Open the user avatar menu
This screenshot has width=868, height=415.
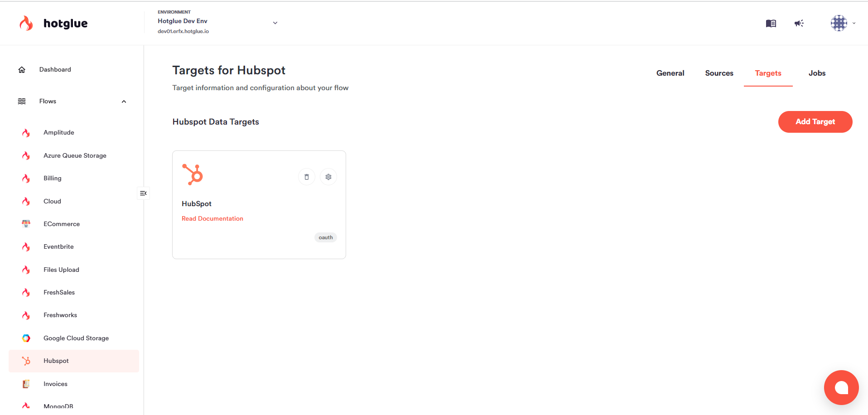(x=839, y=23)
